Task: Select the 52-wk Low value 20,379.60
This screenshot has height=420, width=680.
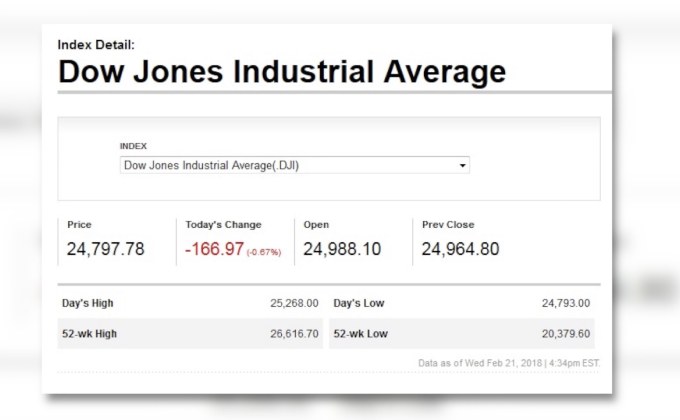Action: click(x=566, y=333)
